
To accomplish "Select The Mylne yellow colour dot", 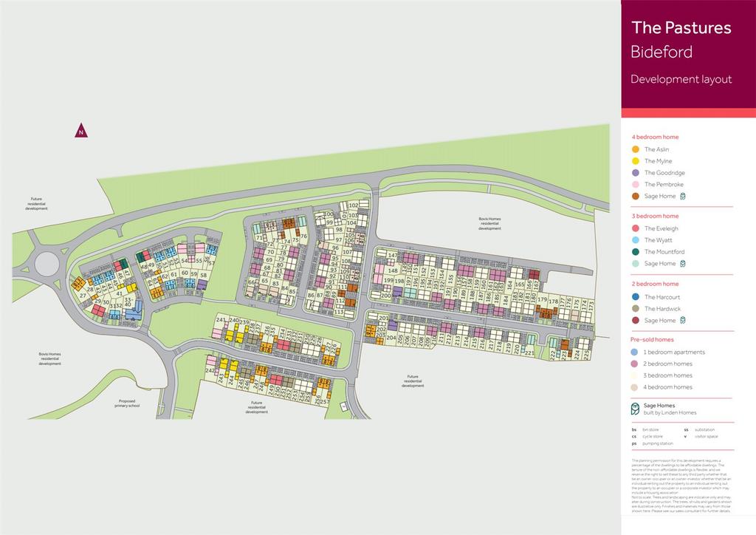I will coord(636,161).
